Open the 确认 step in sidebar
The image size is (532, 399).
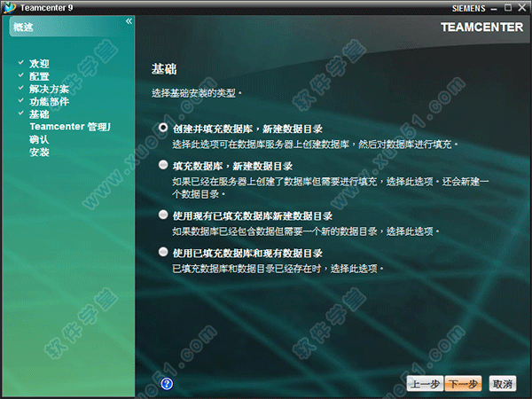[39, 139]
